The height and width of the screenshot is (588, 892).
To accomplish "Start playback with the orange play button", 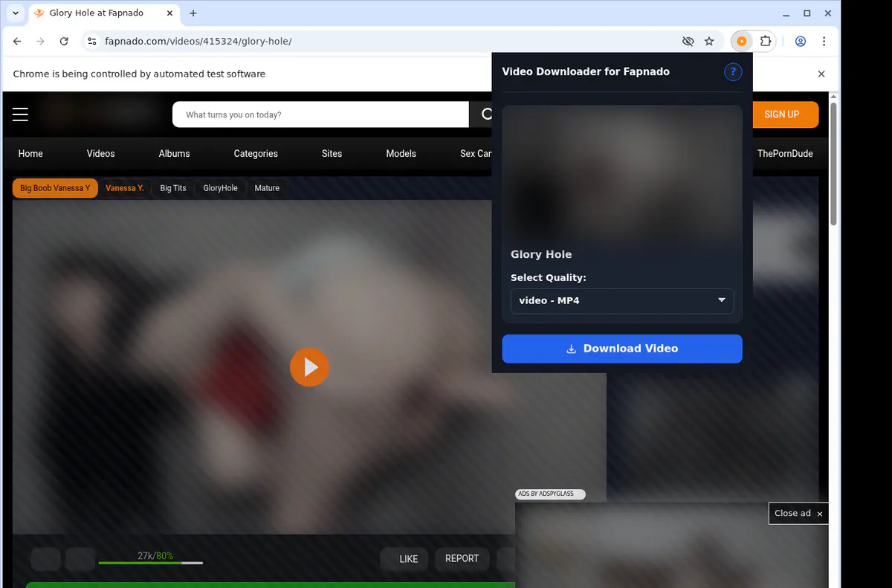I will [x=309, y=367].
